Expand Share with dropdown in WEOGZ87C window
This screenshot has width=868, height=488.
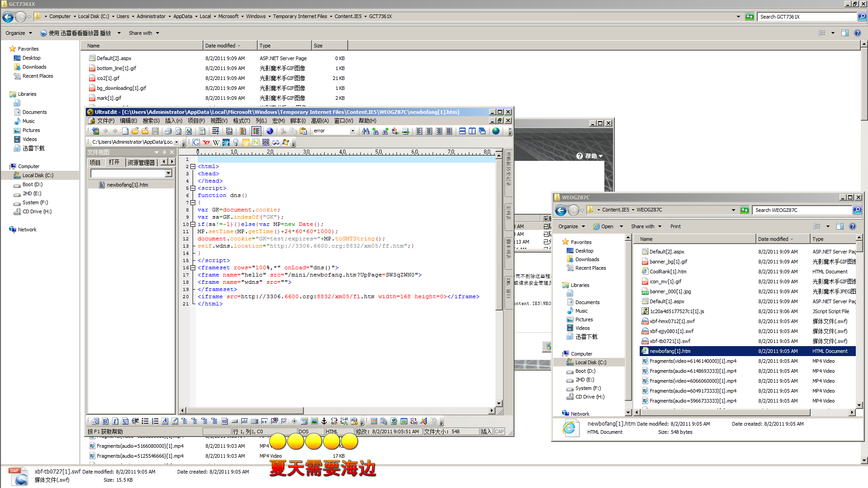[x=646, y=226]
